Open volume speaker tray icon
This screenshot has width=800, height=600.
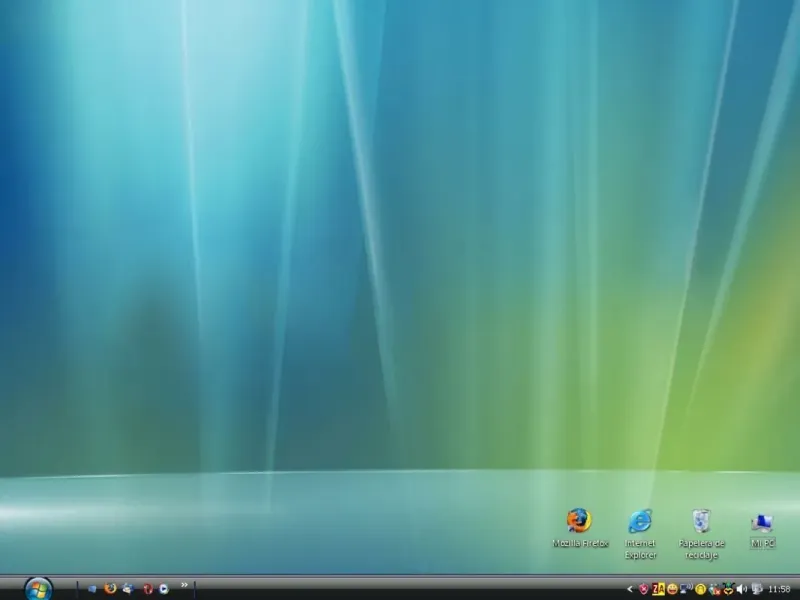[742, 589]
